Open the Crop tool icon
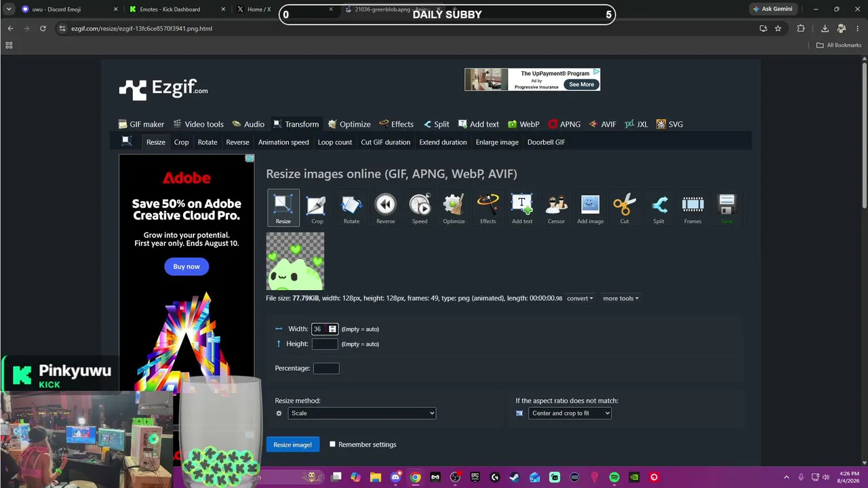Viewport: 868px width, 488px height. coord(317,207)
